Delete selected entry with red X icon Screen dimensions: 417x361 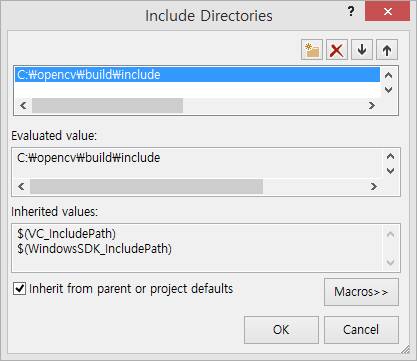pyautogui.click(x=337, y=50)
